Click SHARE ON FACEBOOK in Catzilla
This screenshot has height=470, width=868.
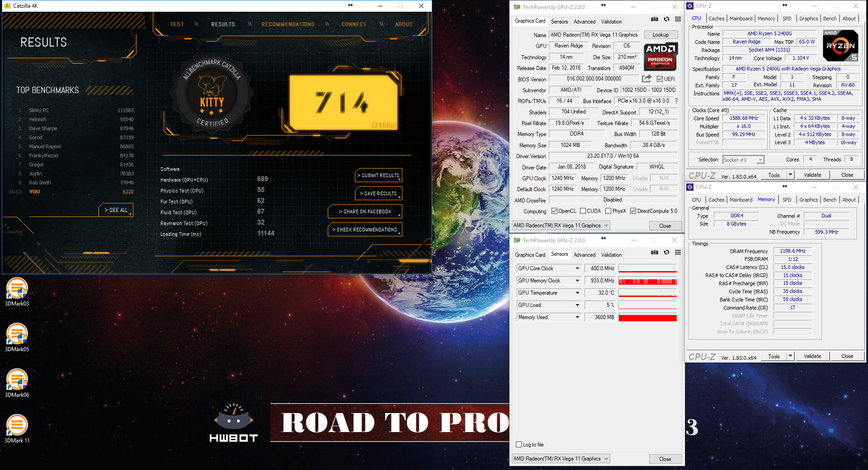[x=365, y=211]
